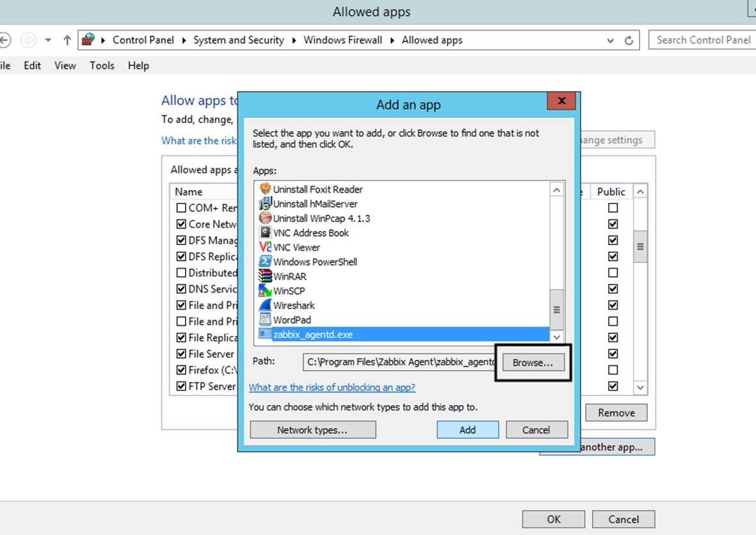Click the VNC Address Book icon

[x=265, y=232]
